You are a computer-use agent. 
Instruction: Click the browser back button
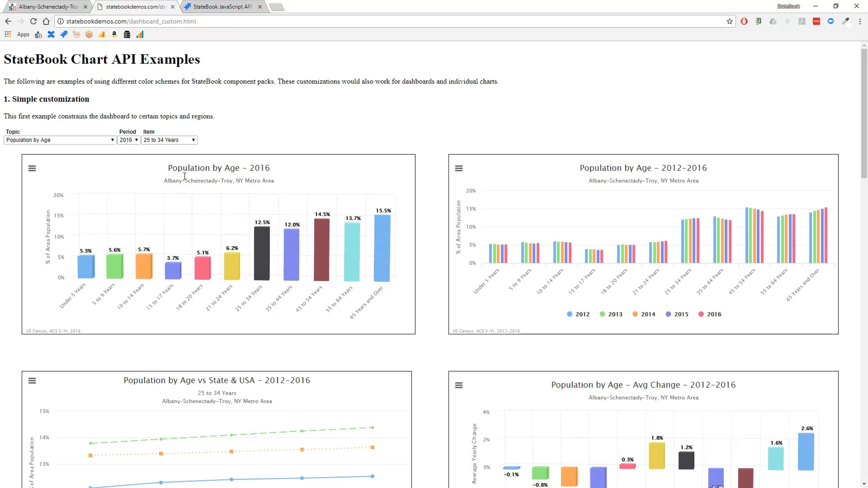(x=8, y=21)
